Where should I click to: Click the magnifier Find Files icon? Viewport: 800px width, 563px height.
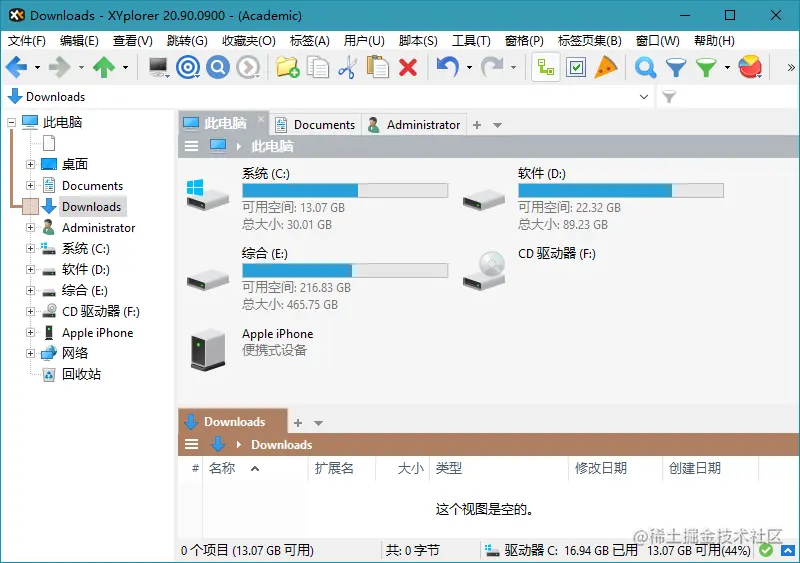[645, 67]
